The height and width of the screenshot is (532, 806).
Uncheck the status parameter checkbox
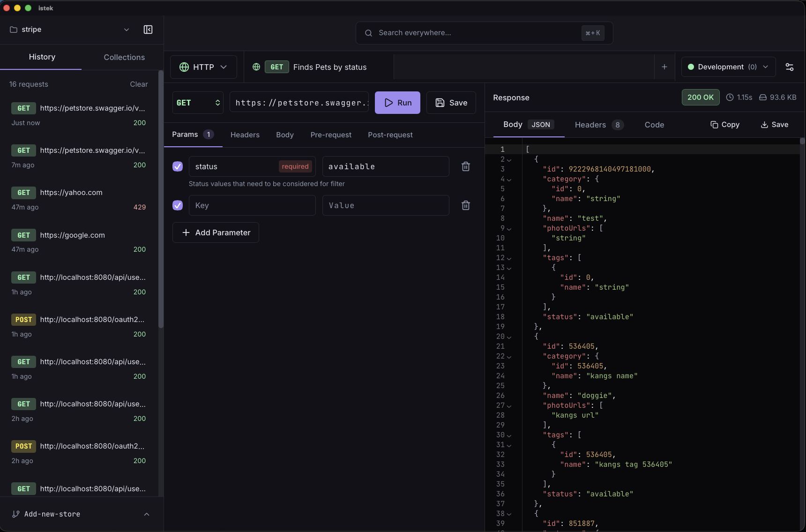[x=178, y=166]
